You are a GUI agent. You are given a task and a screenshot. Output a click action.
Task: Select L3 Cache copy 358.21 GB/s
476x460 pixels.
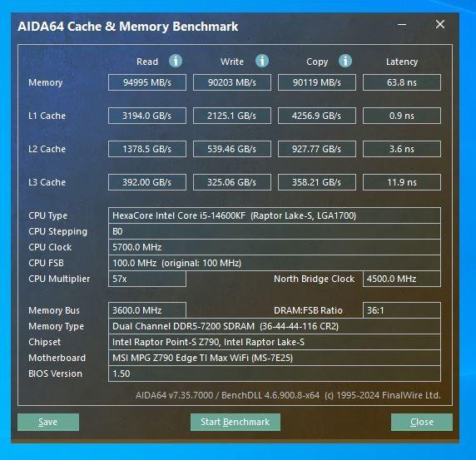(x=317, y=182)
